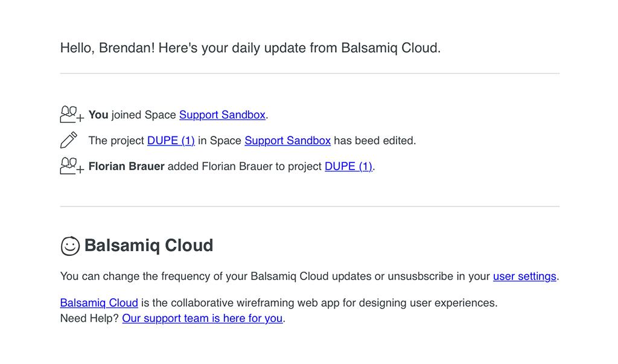Click the bold "Florian Brauer" name
The width and height of the screenshot is (618, 364).
(127, 167)
